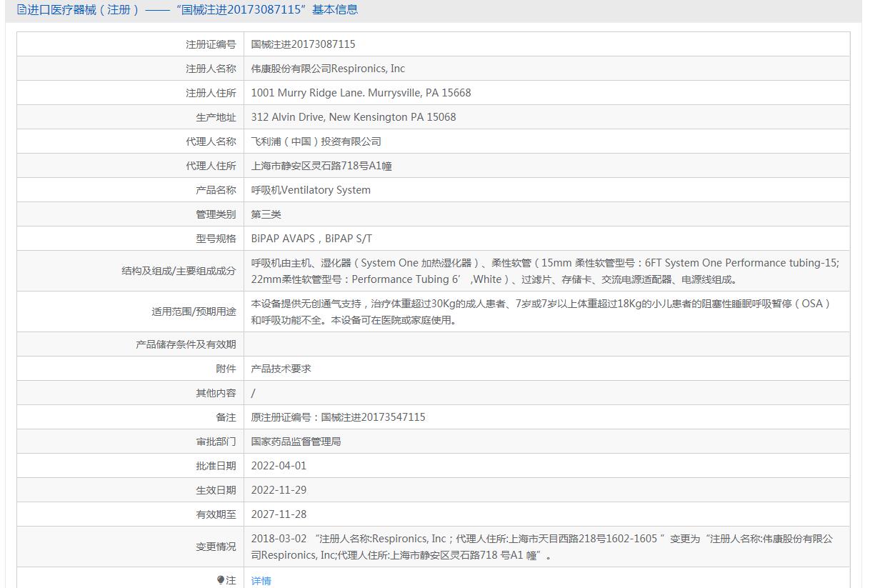The width and height of the screenshot is (880, 588).
Task: Click the 适用范围/预期用途 label
Action: [x=194, y=312]
